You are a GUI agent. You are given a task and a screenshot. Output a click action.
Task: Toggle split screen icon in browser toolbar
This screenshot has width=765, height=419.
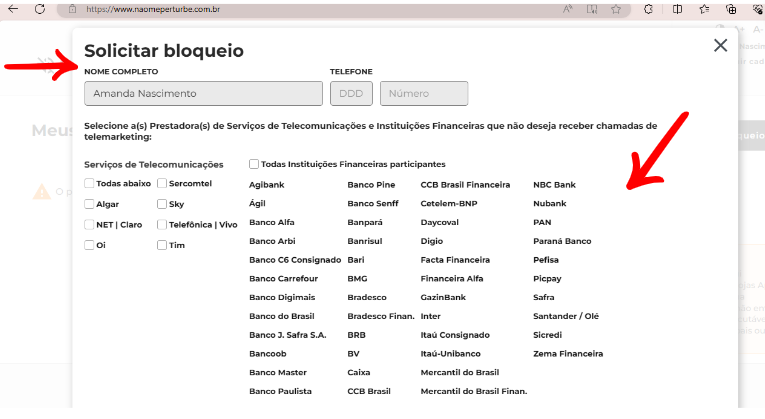coord(677,9)
